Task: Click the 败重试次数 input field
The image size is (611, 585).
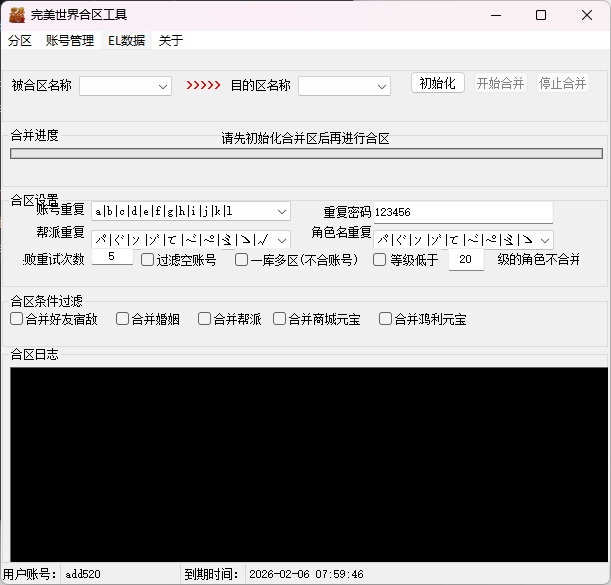Action: 112,258
